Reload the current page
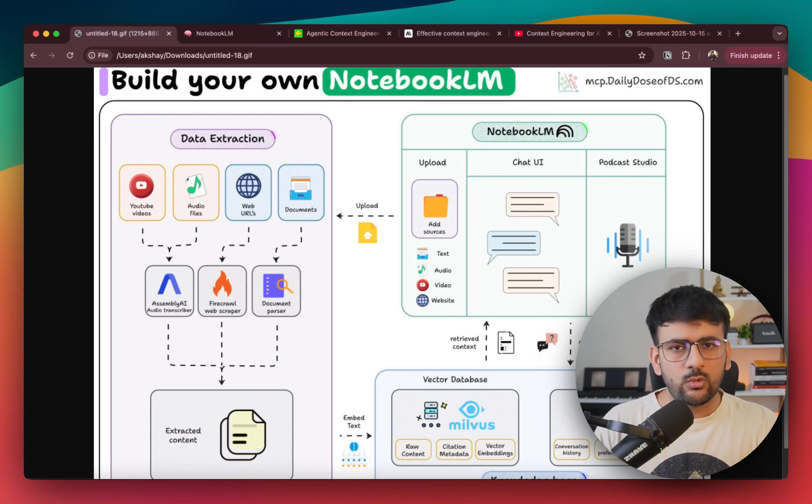This screenshot has height=504, width=812. tap(70, 56)
